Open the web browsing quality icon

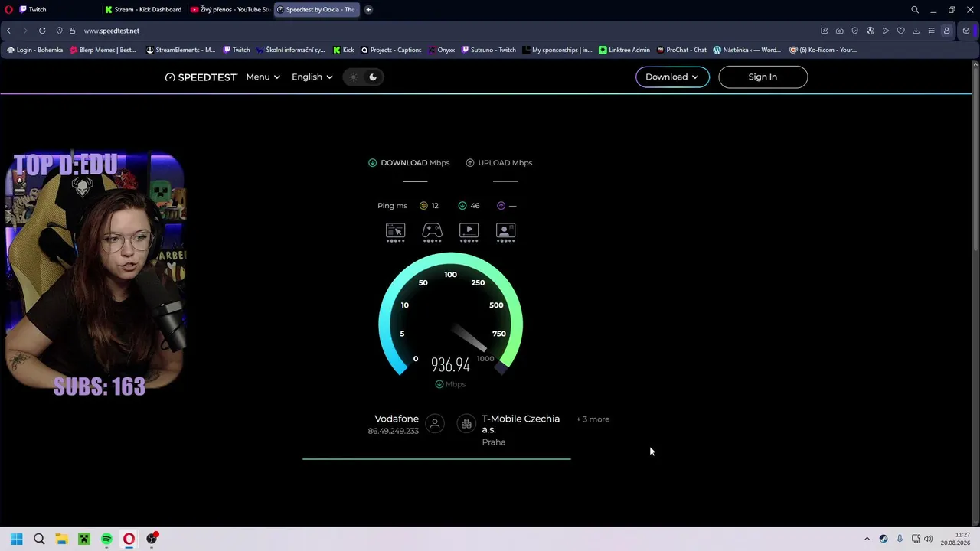[395, 233]
